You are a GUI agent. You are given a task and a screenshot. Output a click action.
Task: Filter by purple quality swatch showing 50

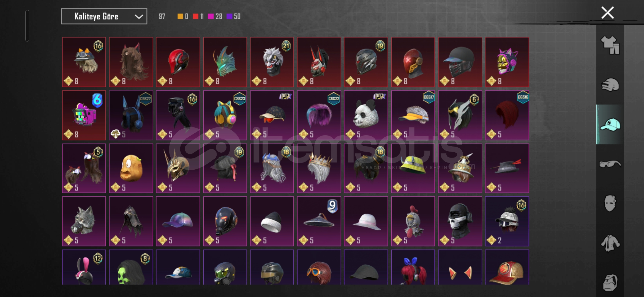click(x=233, y=16)
